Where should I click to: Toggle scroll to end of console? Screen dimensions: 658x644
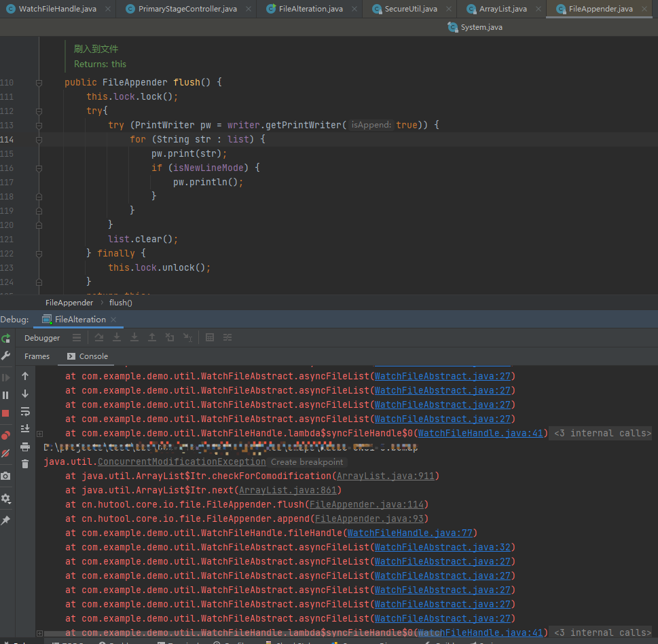pyautogui.click(x=25, y=428)
